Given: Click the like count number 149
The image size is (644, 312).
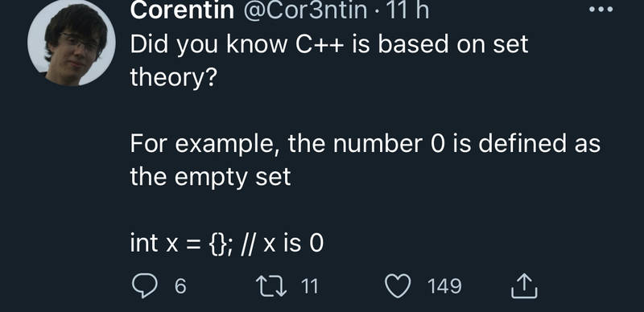Looking at the screenshot, I should point(445,286).
